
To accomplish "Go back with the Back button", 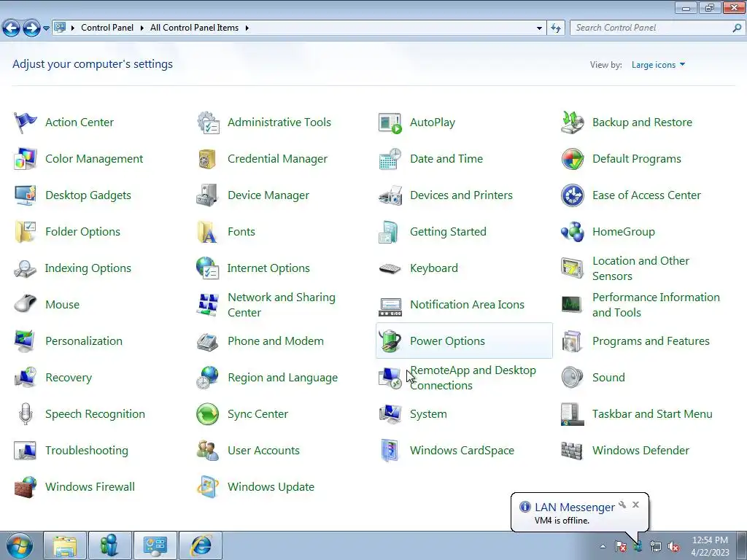I will click(12, 28).
